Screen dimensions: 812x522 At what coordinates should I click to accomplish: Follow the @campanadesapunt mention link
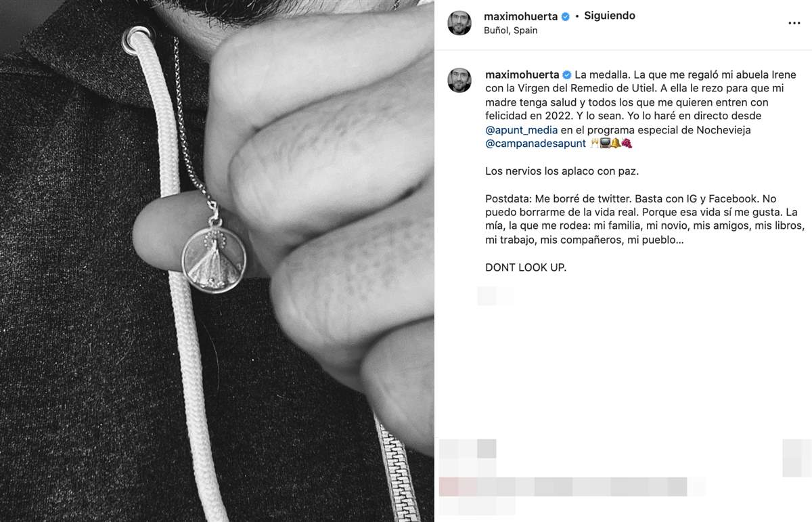coord(536,144)
